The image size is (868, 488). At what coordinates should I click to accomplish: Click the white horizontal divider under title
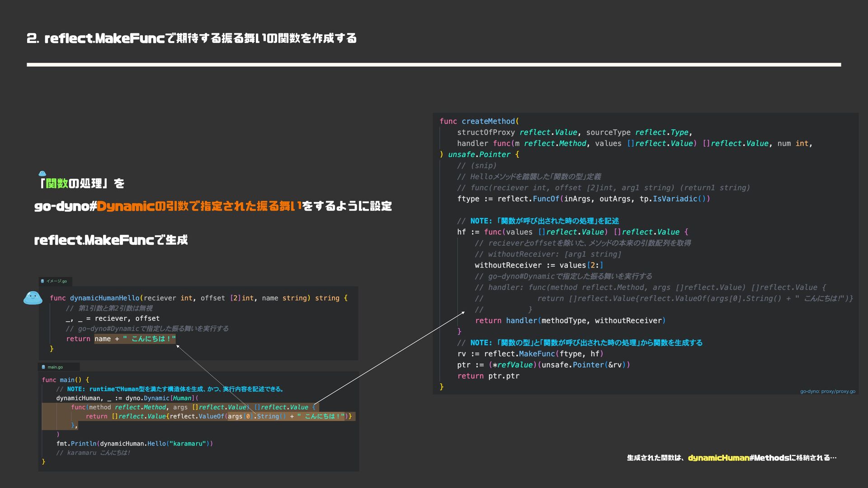(x=433, y=65)
